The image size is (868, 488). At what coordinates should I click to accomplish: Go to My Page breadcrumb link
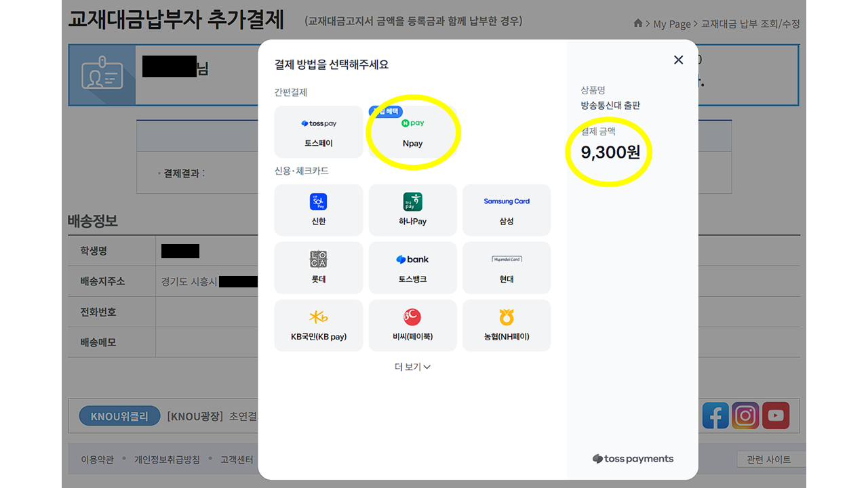click(672, 24)
